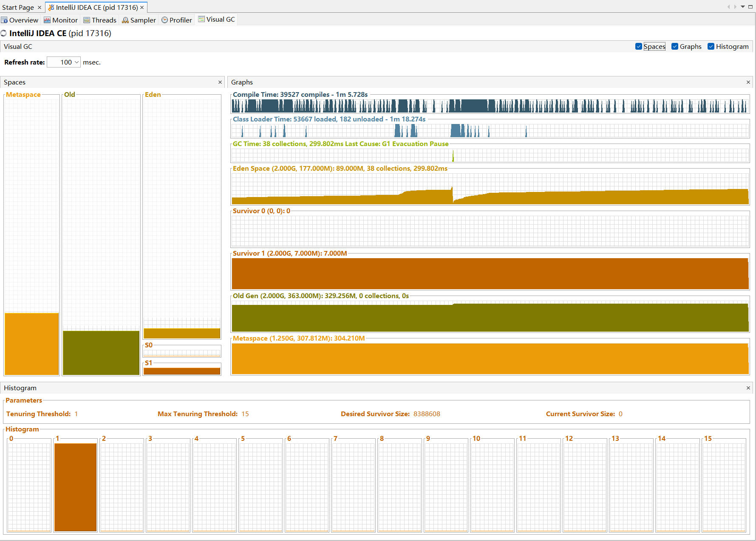Disable the Histogram checkbox

tap(711, 47)
